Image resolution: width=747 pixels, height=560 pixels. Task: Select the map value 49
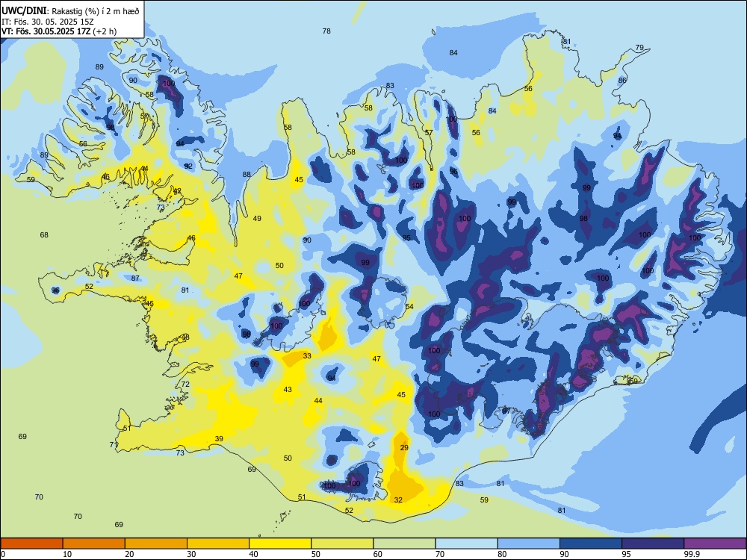[x=257, y=219]
